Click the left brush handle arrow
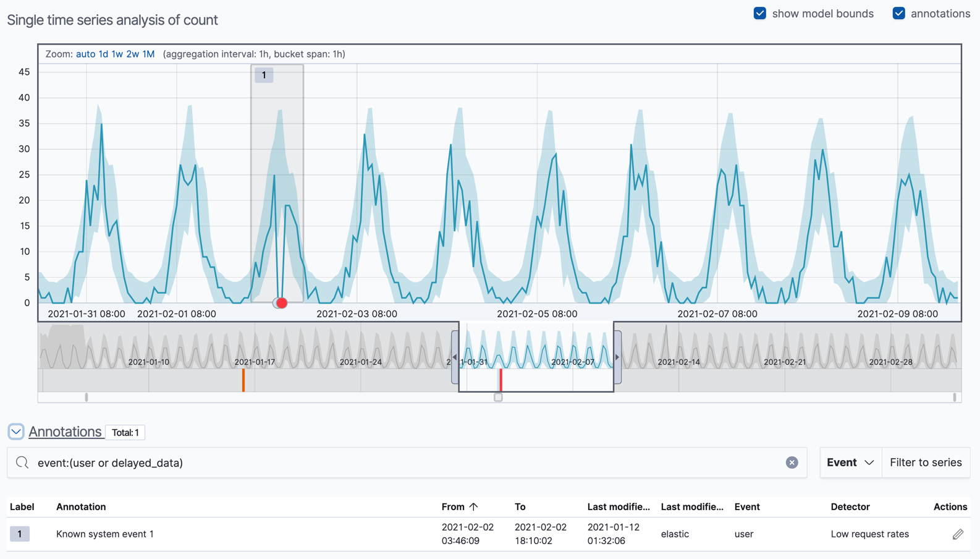This screenshot has width=980, height=559. (x=455, y=357)
